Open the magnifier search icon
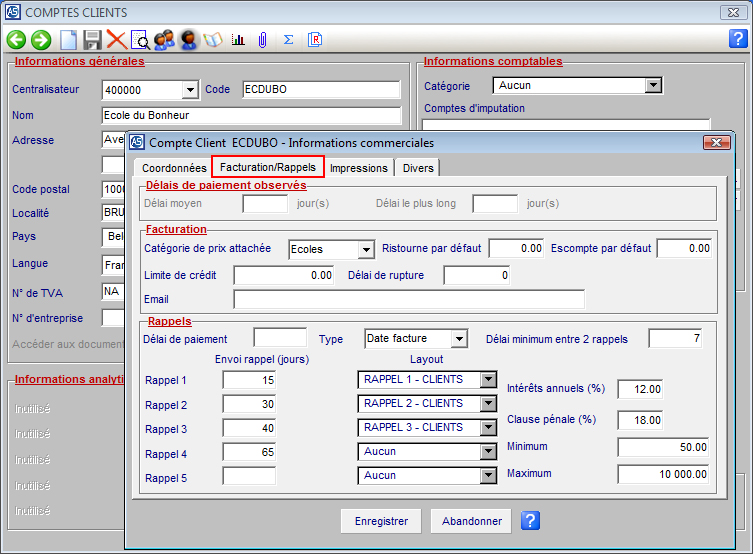 (140, 40)
